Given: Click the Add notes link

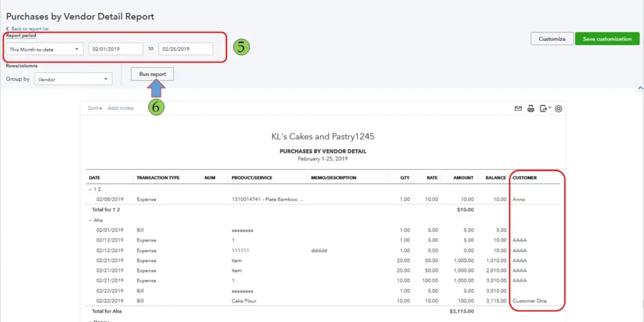Looking at the screenshot, I should 121,108.
